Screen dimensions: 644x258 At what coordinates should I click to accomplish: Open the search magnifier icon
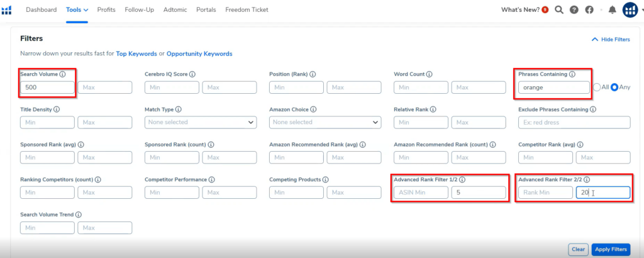point(559,10)
